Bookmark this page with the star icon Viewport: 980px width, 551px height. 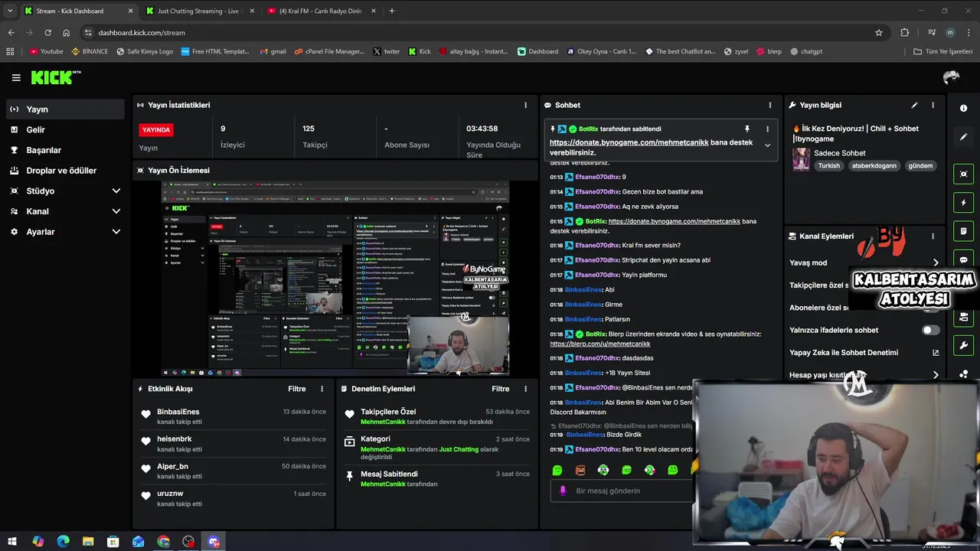[x=879, y=33]
